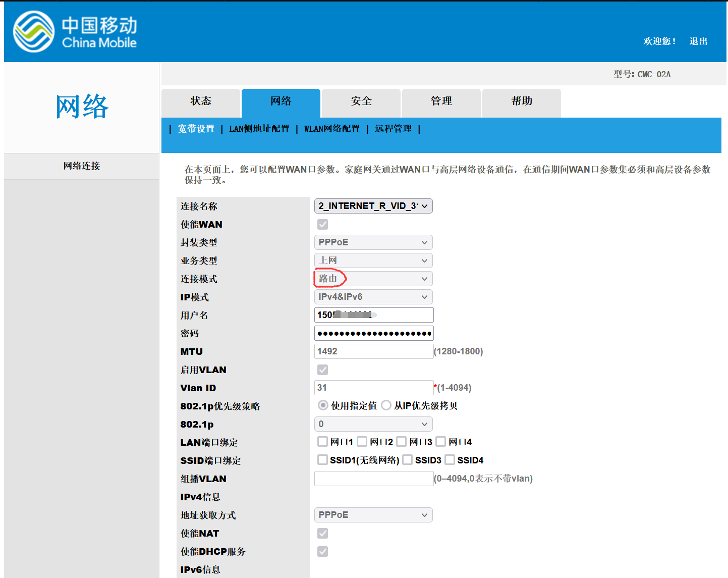
Task: Toggle the 使能NAT checkbox
Action: tap(323, 533)
